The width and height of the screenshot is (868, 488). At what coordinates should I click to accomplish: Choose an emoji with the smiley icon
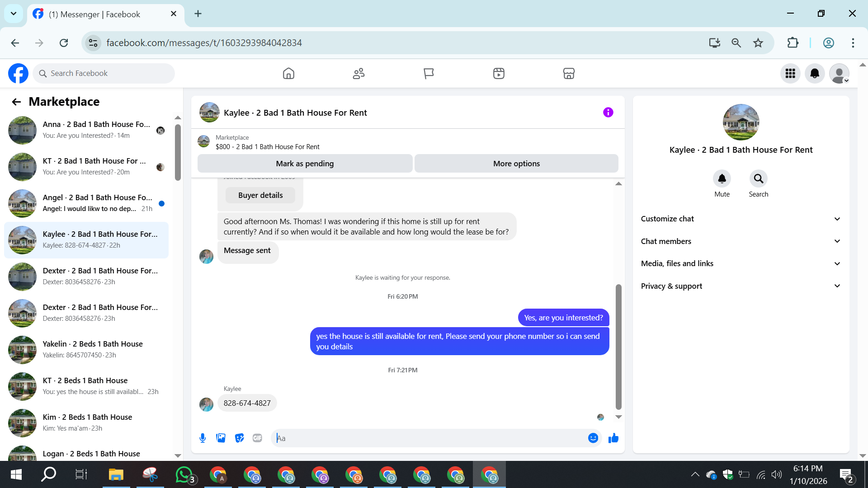(593, 438)
